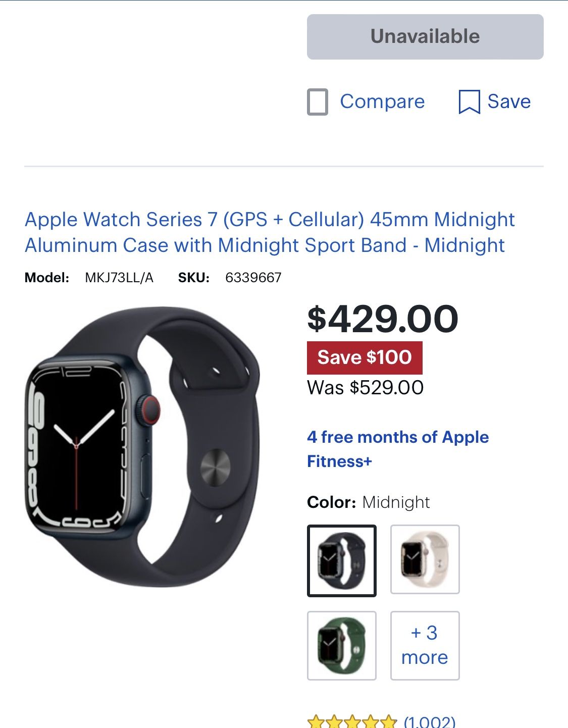
Task: Click the $429.00 price
Action: pos(383,319)
